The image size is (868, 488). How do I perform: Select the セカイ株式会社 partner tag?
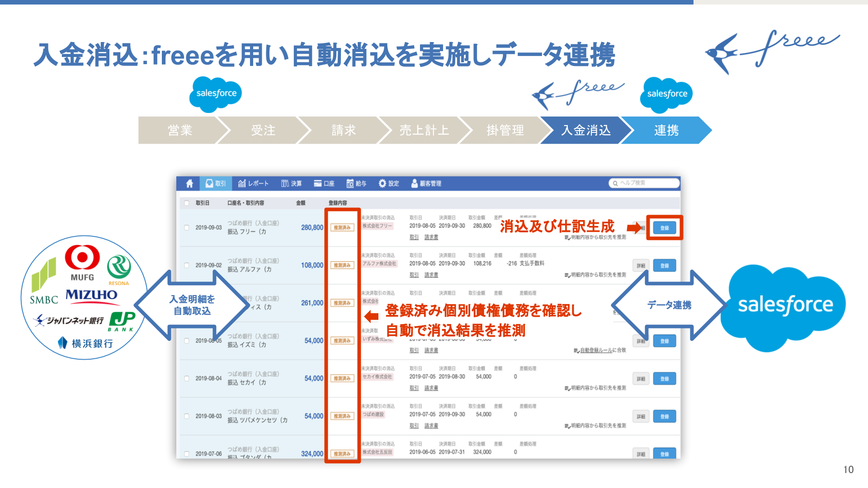[x=377, y=377]
